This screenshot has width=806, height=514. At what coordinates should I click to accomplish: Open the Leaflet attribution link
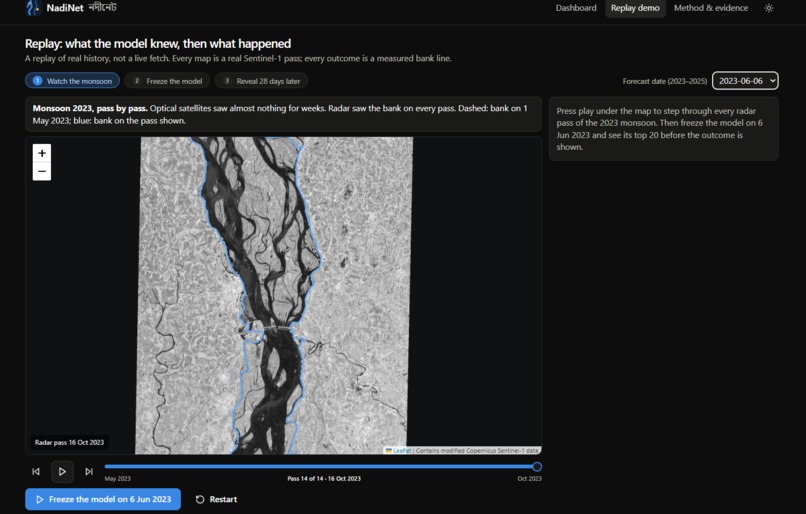click(401, 451)
